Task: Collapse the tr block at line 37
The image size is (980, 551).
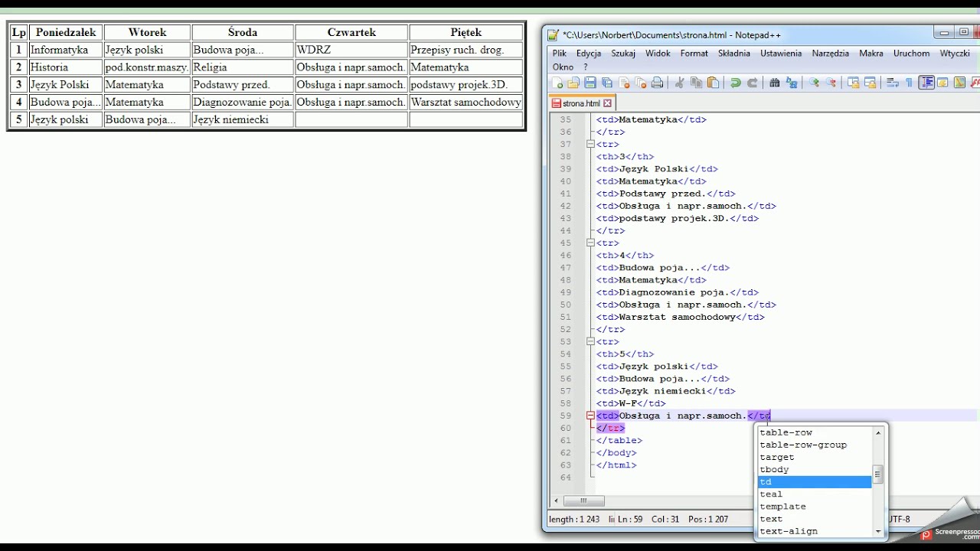Action: pyautogui.click(x=590, y=144)
